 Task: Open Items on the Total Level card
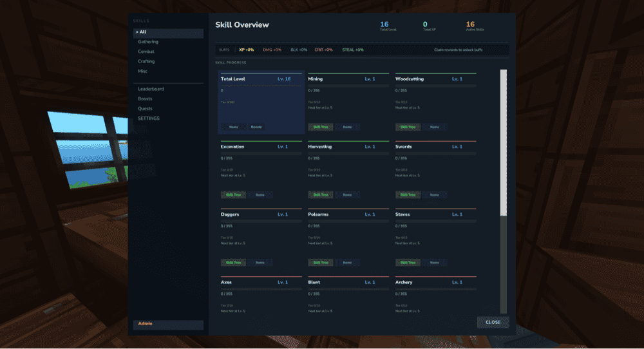233,127
